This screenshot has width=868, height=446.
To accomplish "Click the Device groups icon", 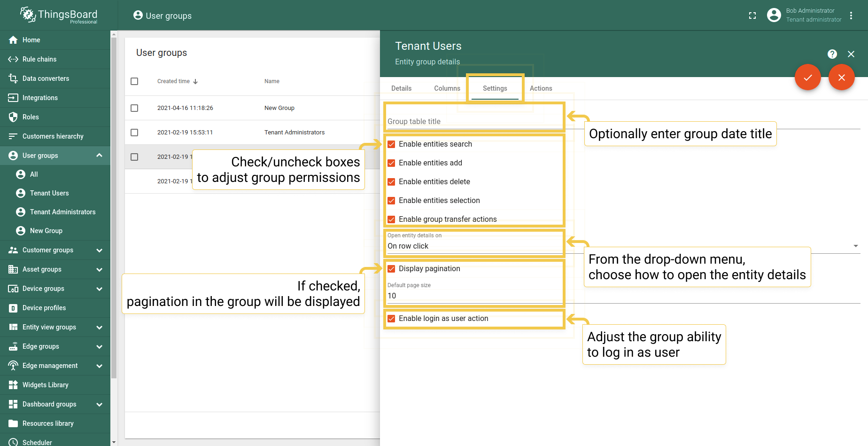I will pyautogui.click(x=13, y=289).
